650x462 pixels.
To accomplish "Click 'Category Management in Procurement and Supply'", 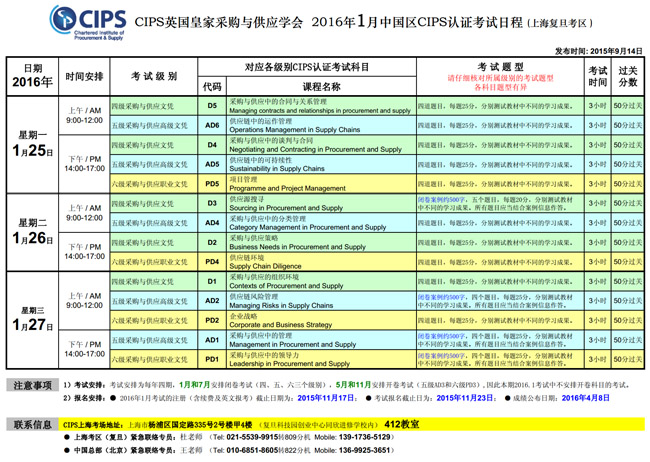I will [x=308, y=227].
